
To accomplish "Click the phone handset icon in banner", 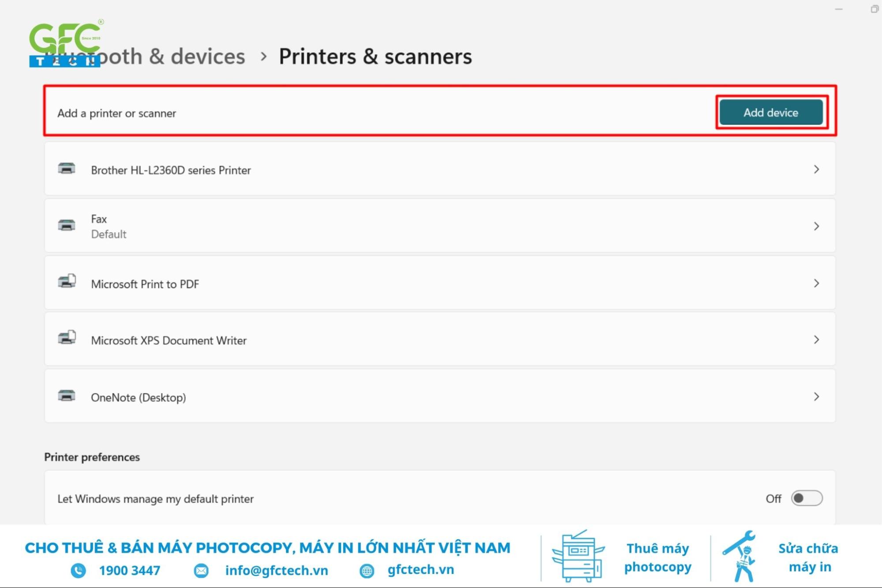I will [78, 570].
